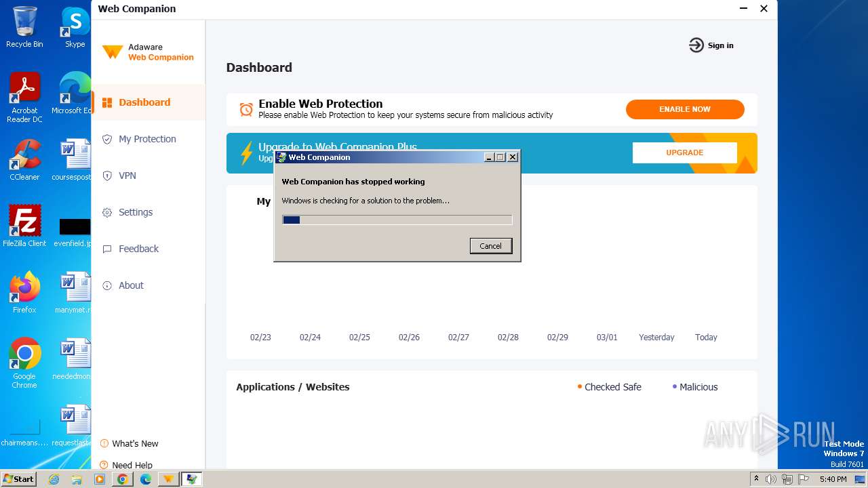The image size is (868, 488).
Task: Open Internet Explorer from the taskbar
Action: (x=54, y=479)
